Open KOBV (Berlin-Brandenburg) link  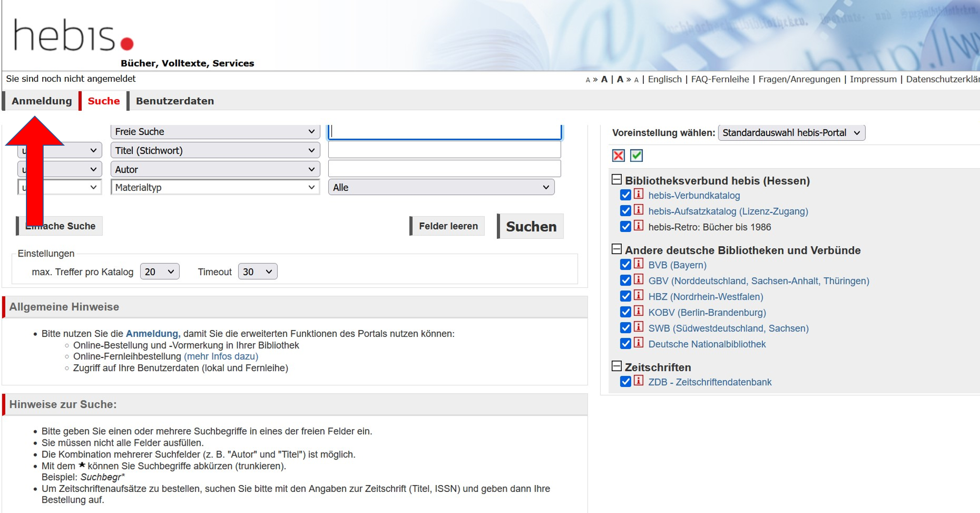(707, 312)
